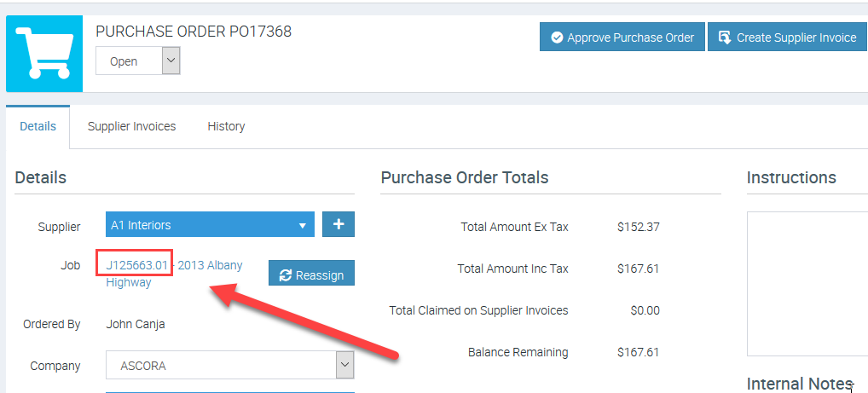Click the Approve Purchase Order button
868x393 pixels.
(622, 38)
